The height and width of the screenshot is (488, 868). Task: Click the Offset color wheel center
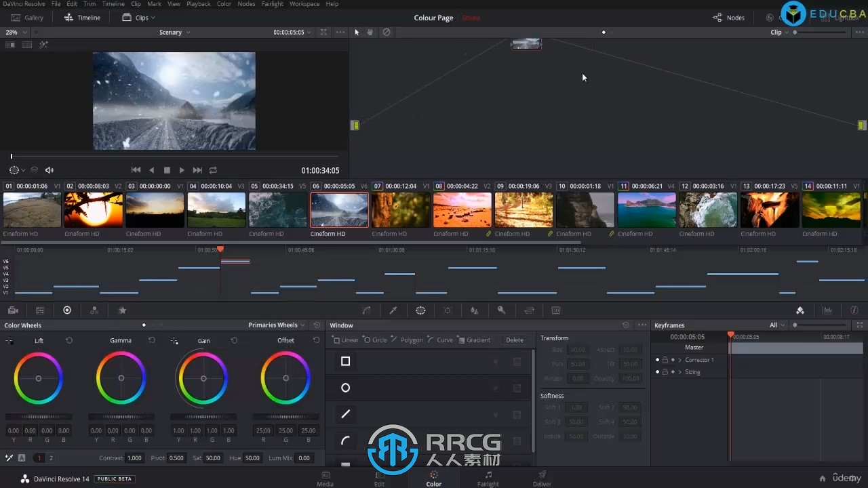285,378
